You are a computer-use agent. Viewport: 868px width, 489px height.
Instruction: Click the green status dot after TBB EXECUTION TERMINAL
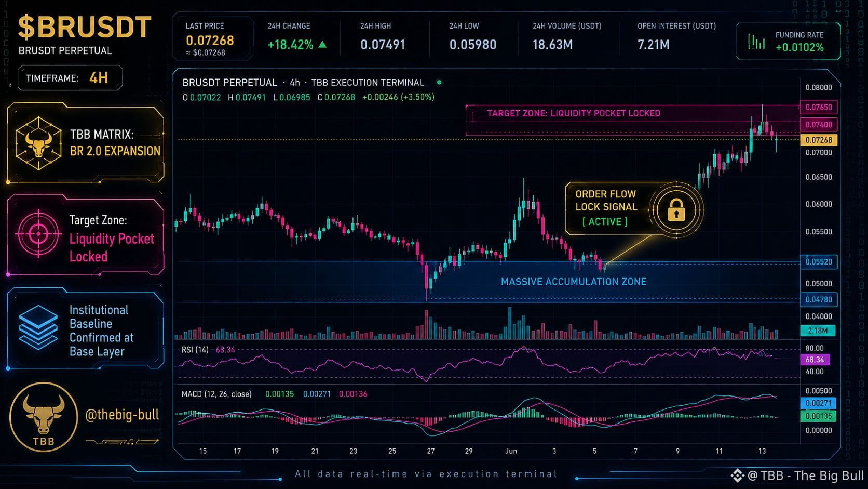point(439,82)
